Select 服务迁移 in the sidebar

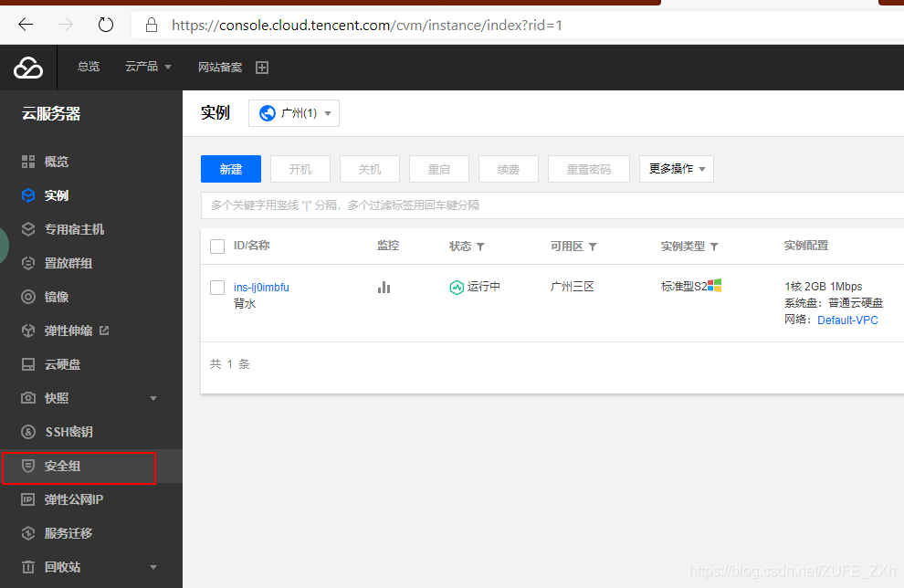click(68, 533)
